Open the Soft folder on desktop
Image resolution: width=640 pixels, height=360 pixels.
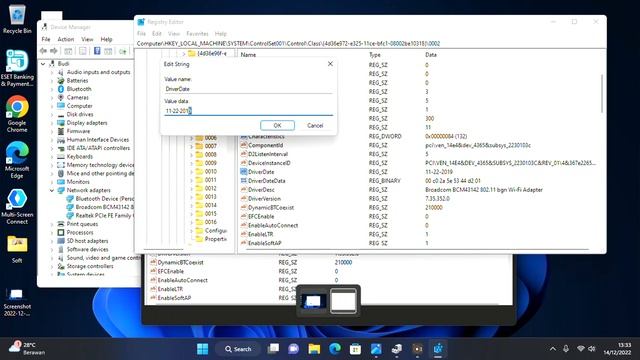coord(17,249)
